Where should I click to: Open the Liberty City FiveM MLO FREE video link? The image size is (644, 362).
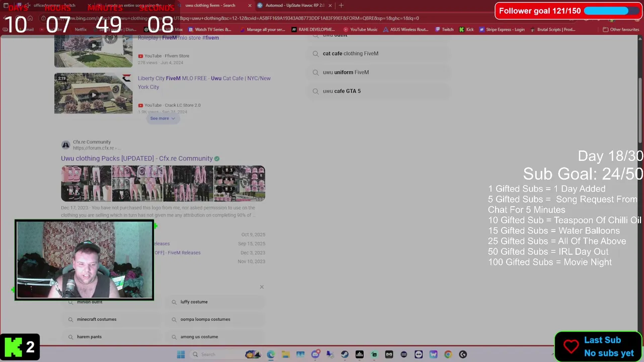click(x=204, y=82)
